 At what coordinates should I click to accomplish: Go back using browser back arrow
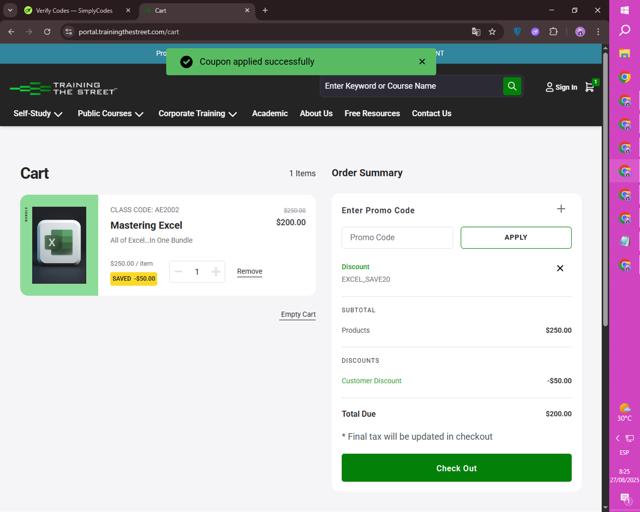click(x=11, y=32)
